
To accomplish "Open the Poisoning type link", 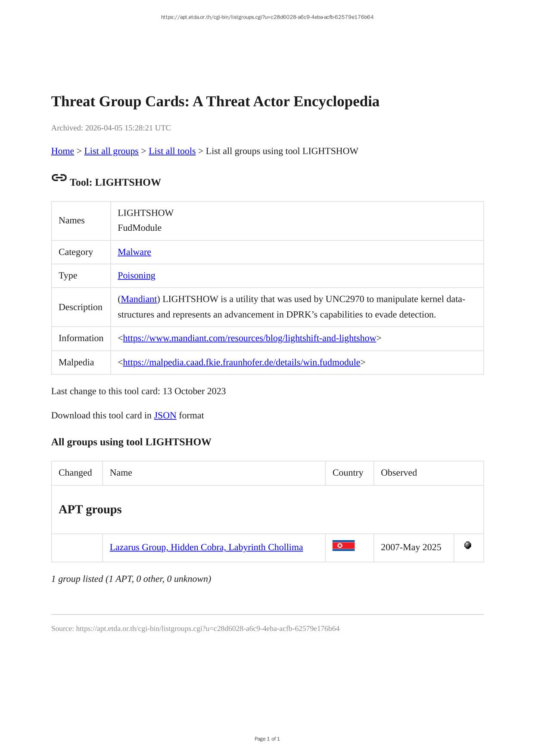I will tap(136, 276).
